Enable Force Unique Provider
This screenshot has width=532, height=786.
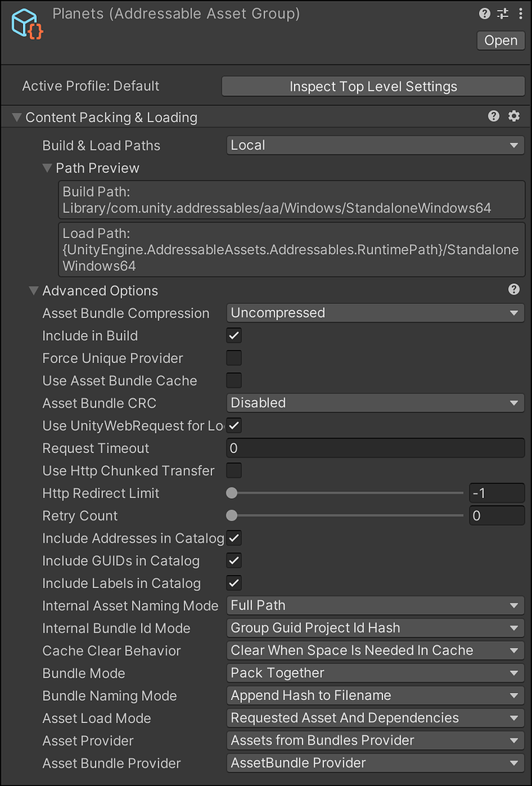233,358
